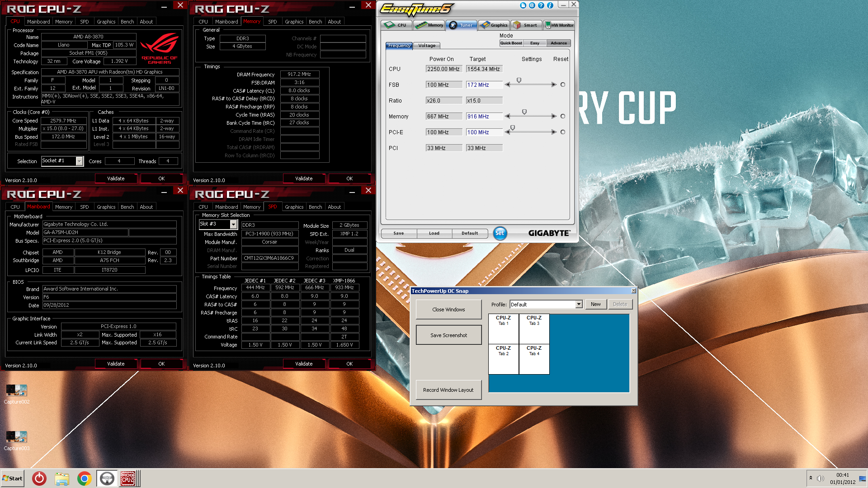This screenshot has width=868, height=488.
Task: Apply settings with the round Set button
Action: tap(500, 233)
